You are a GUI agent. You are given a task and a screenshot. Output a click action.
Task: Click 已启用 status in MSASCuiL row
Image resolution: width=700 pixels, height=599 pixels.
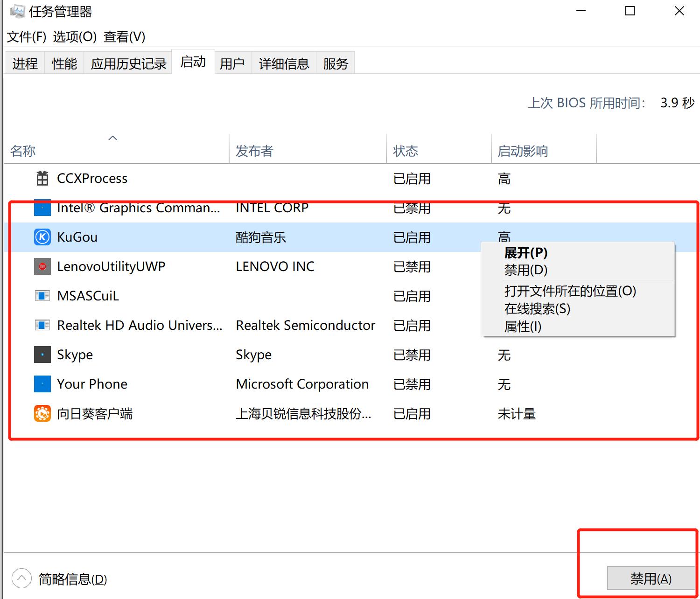412,296
